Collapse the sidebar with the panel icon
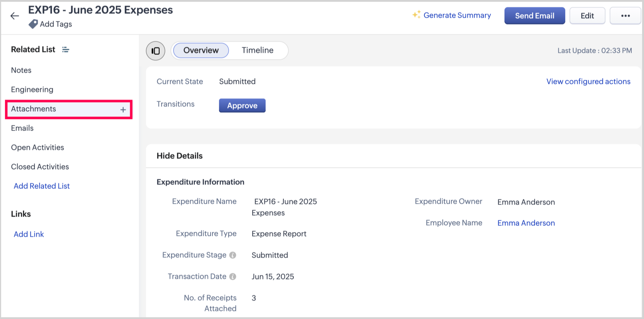 click(x=155, y=51)
